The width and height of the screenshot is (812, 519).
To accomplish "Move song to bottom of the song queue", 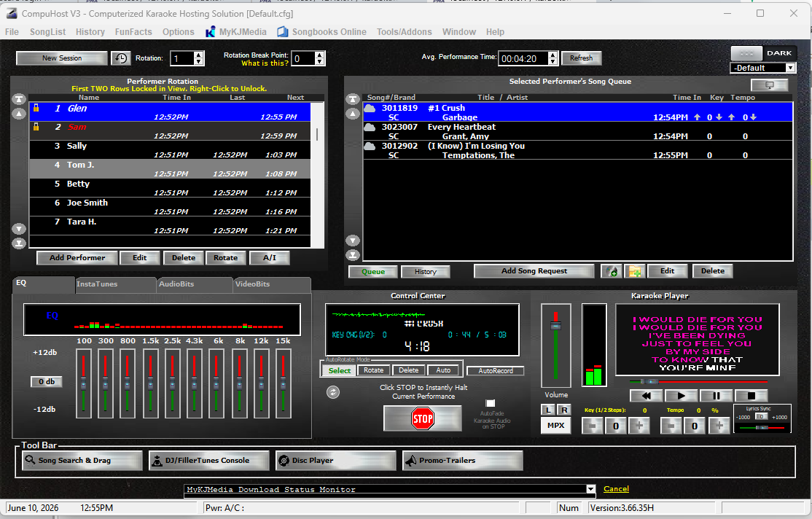I will 353,255.
